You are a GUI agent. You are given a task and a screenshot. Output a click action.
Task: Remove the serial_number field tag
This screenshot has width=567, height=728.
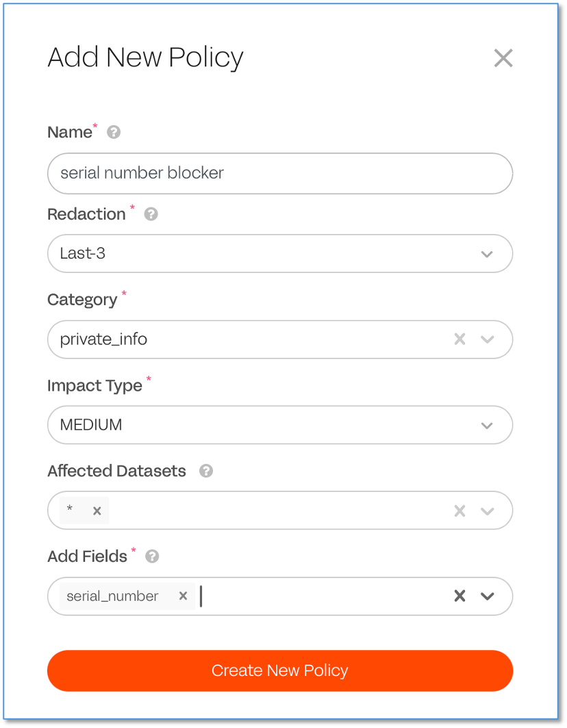coord(183,596)
